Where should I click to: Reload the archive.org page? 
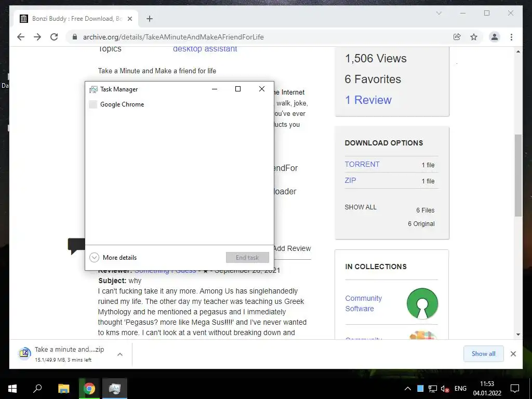tap(54, 37)
